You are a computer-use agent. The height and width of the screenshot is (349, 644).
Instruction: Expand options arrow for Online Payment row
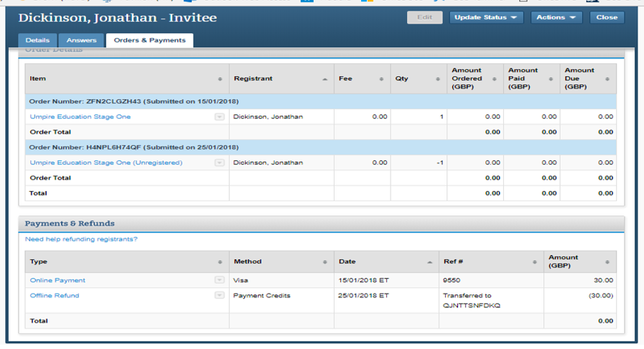(x=220, y=280)
